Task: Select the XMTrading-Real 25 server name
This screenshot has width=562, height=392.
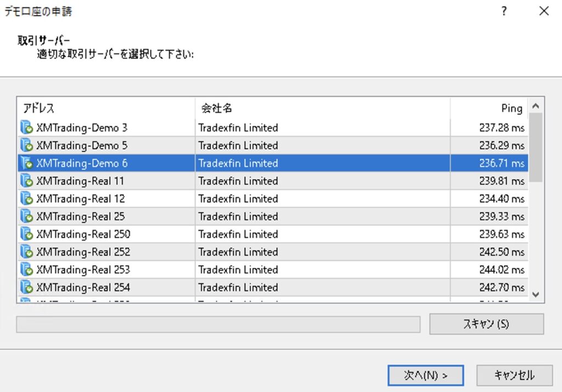Action: point(81,217)
